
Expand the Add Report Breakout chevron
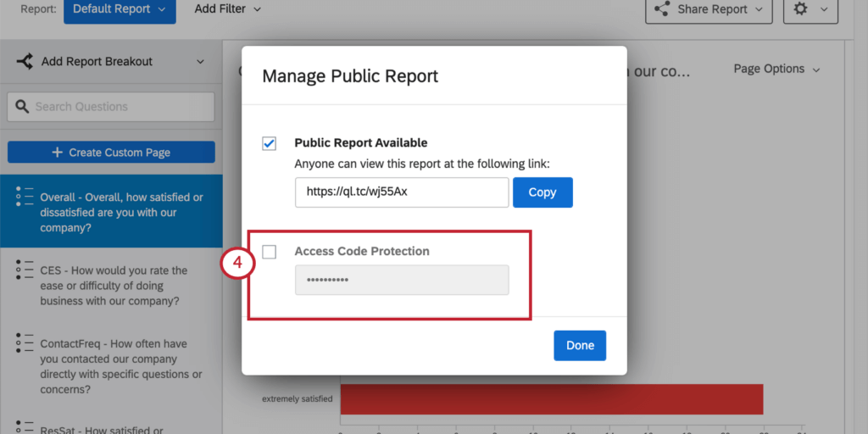coord(201,61)
